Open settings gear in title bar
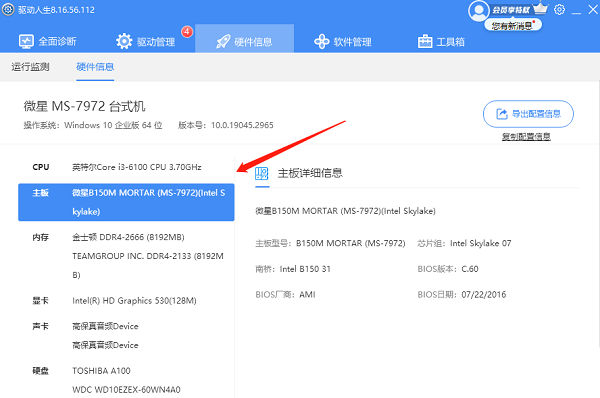Viewport: 600px width, 398px height. coord(559,10)
